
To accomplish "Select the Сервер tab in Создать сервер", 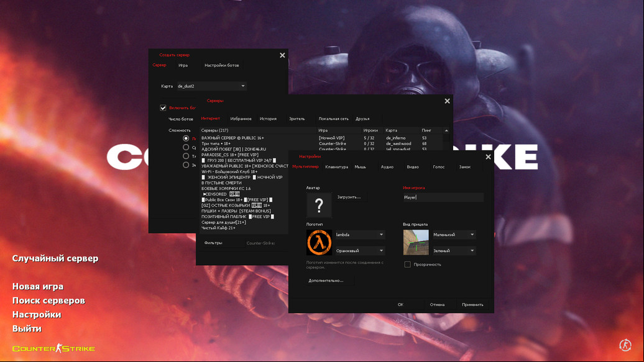I will 159,65.
